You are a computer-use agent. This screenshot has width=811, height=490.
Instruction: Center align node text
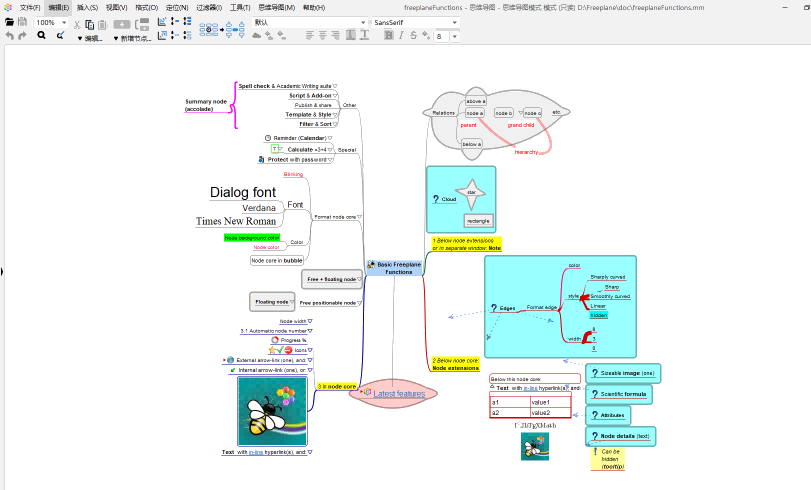322,35
